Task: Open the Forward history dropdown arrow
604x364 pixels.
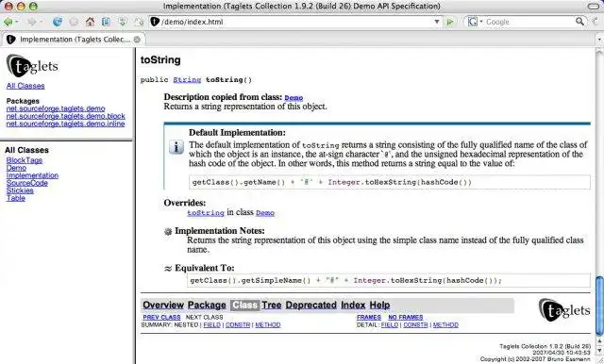Action: point(42,23)
